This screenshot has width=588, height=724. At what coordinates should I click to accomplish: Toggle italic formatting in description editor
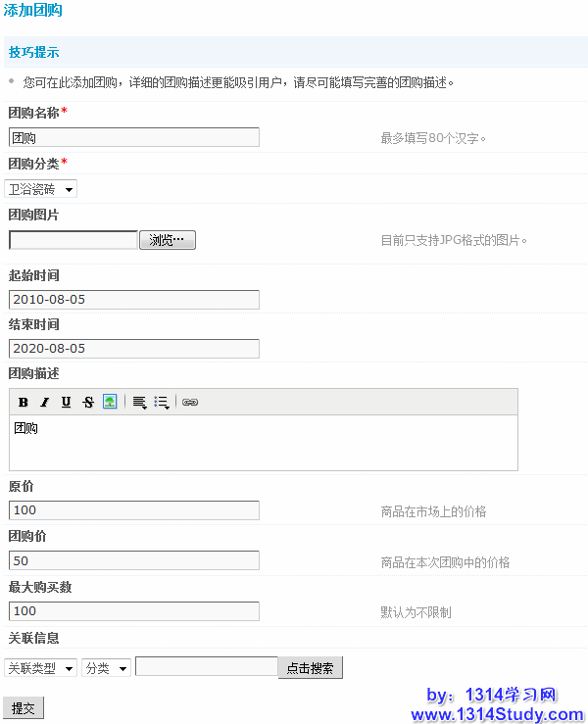tap(44, 402)
